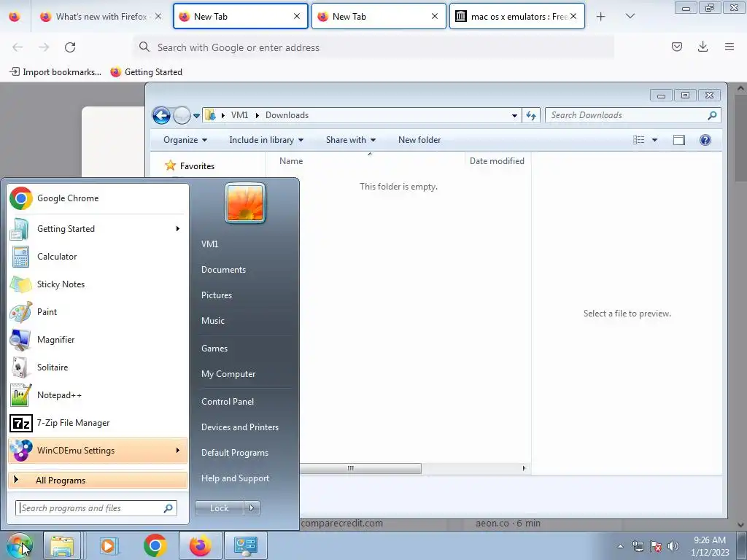The width and height of the screenshot is (747, 560).
Task: Open Windows Media Player taskbar icon
Action: tap(109, 545)
